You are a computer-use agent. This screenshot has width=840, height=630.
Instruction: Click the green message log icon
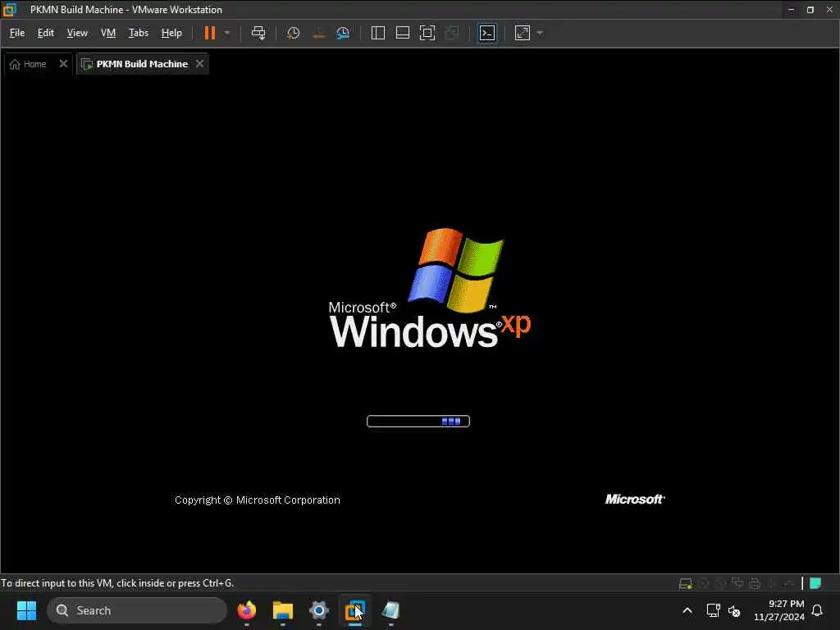coord(815,583)
